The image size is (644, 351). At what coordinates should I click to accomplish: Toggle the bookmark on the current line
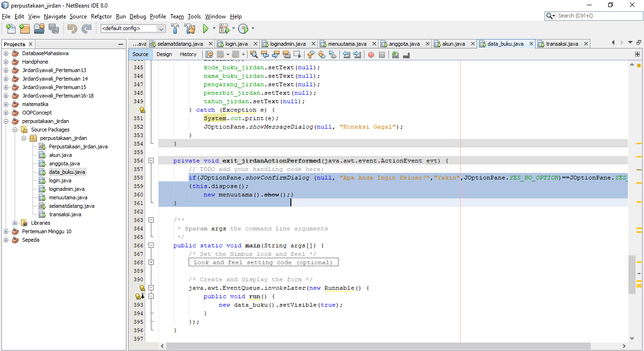coord(332,54)
